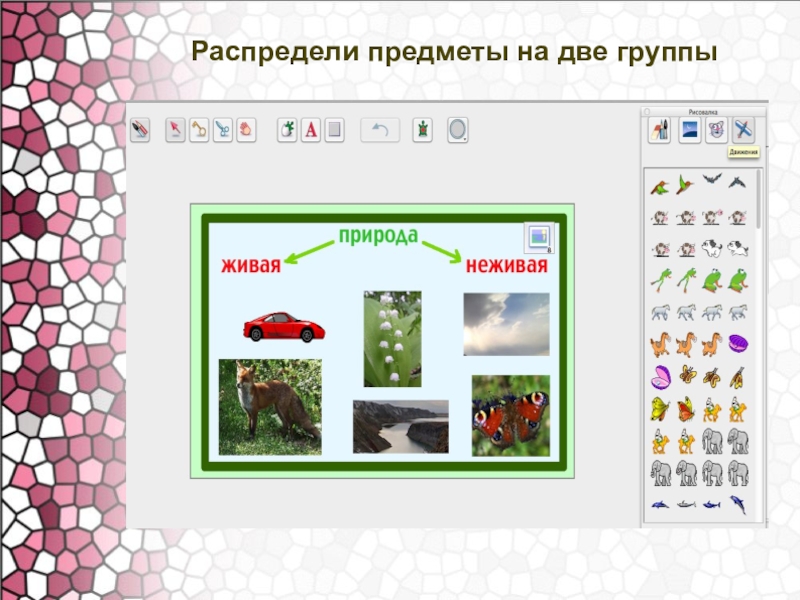Screen dimensions: 800x600
Task: Open the cat face characters tab
Action: [x=716, y=130]
